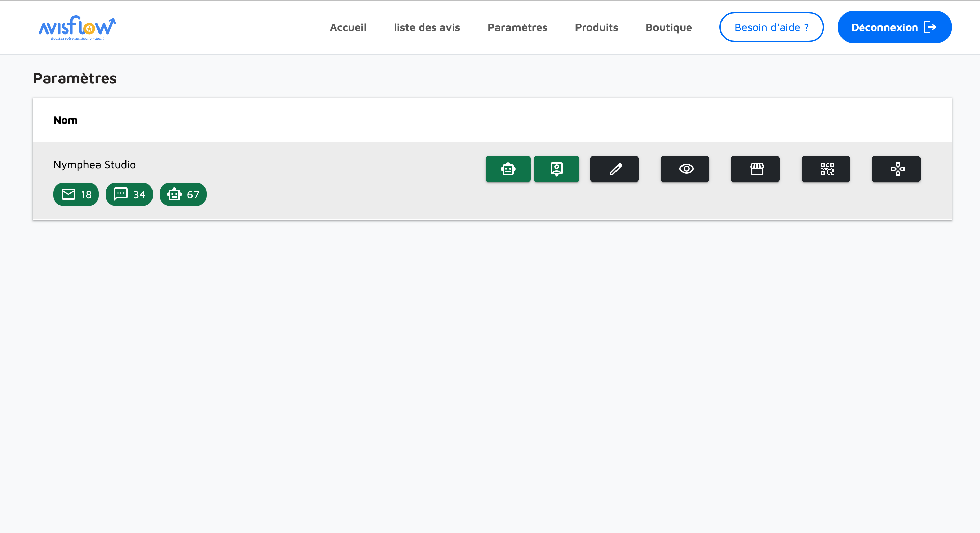Click the pencil edit button
This screenshot has width=980, height=533.
(x=614, y=169)
